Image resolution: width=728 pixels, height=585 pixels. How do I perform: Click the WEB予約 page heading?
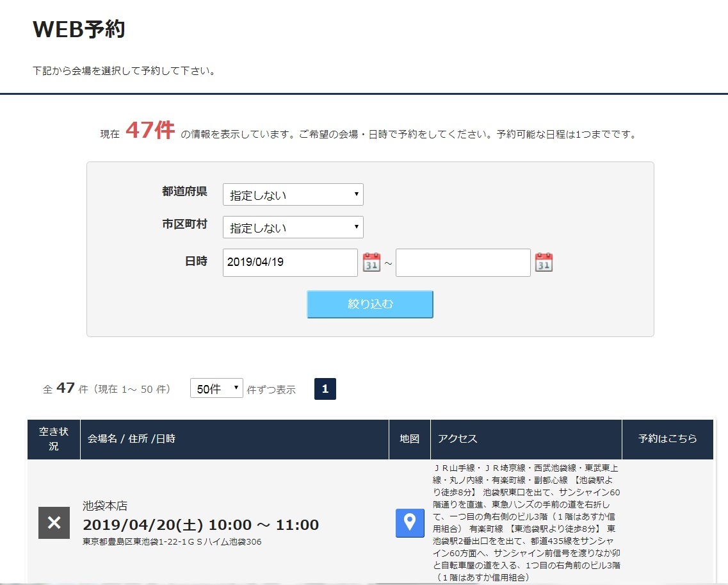[79, 29]
